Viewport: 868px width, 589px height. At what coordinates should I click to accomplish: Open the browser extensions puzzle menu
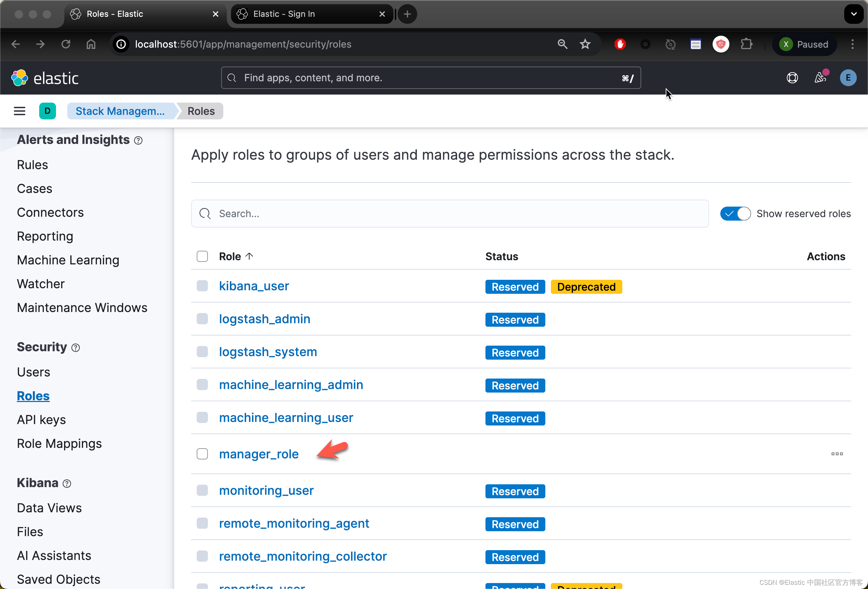(x=747, y=44)
